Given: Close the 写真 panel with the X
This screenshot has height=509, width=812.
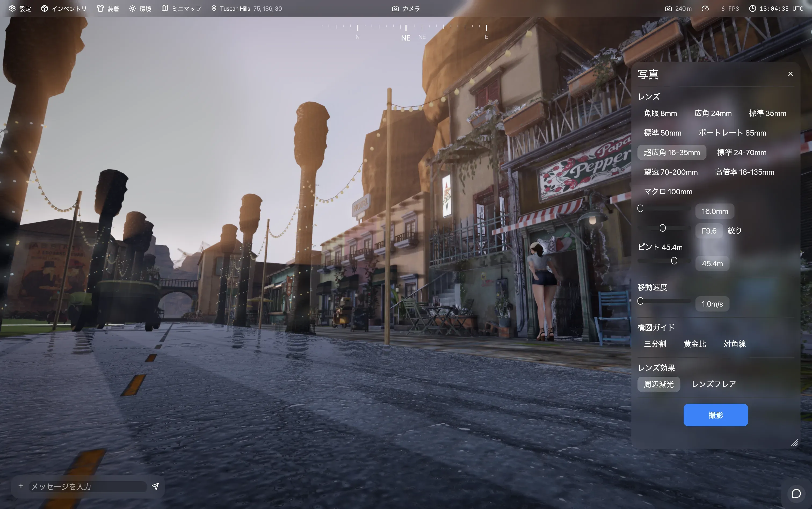Looking at the screenshot, I should click(791, 74).
